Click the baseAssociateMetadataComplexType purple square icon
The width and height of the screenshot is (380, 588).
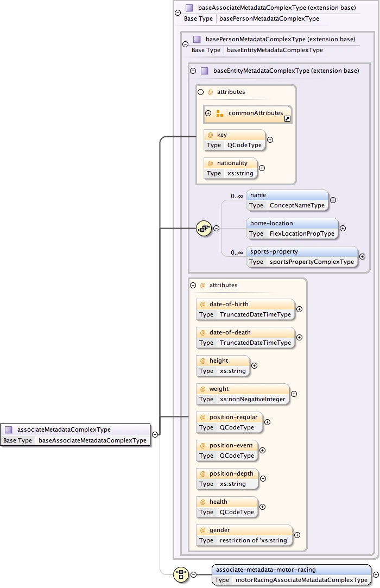click(x=189, y=8)
